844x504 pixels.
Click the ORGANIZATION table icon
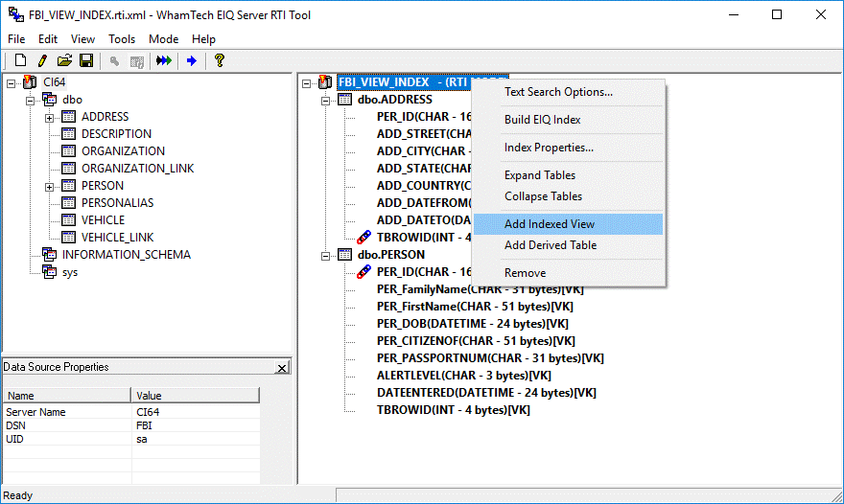coord(68,150)
